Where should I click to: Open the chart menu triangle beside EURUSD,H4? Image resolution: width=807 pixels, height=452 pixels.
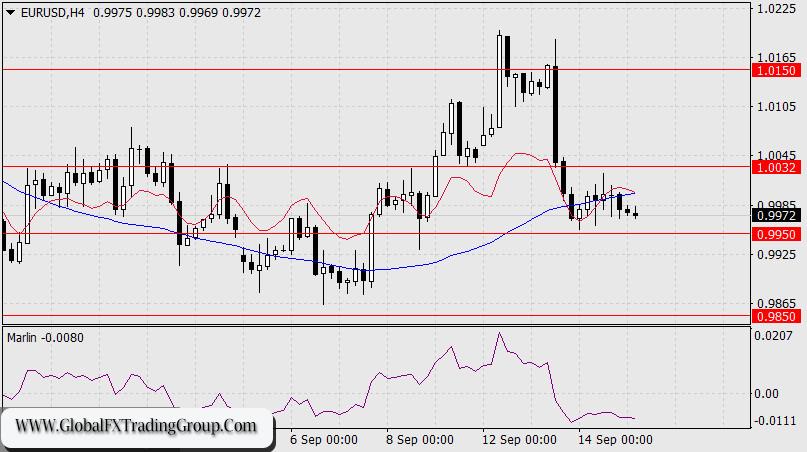[10, 13]
